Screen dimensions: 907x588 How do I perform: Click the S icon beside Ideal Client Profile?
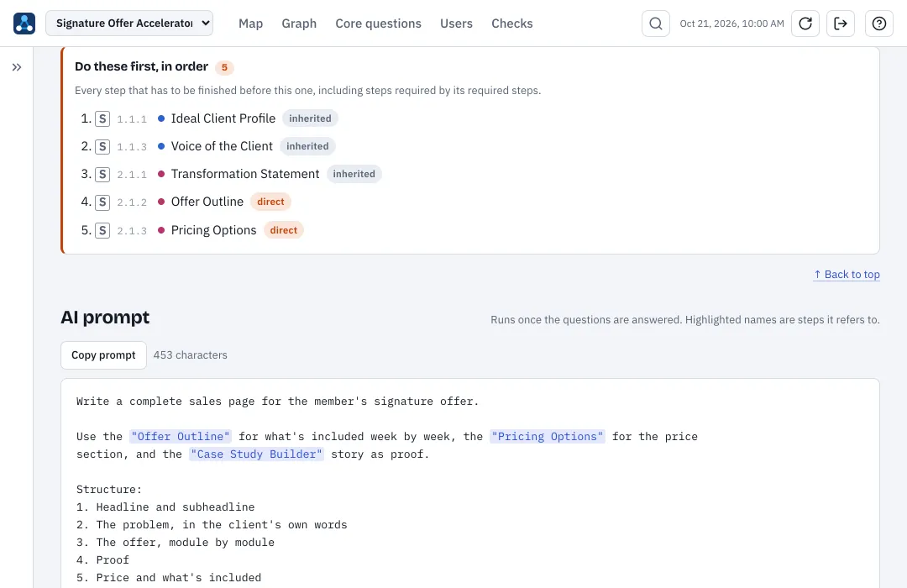point(102,118)
